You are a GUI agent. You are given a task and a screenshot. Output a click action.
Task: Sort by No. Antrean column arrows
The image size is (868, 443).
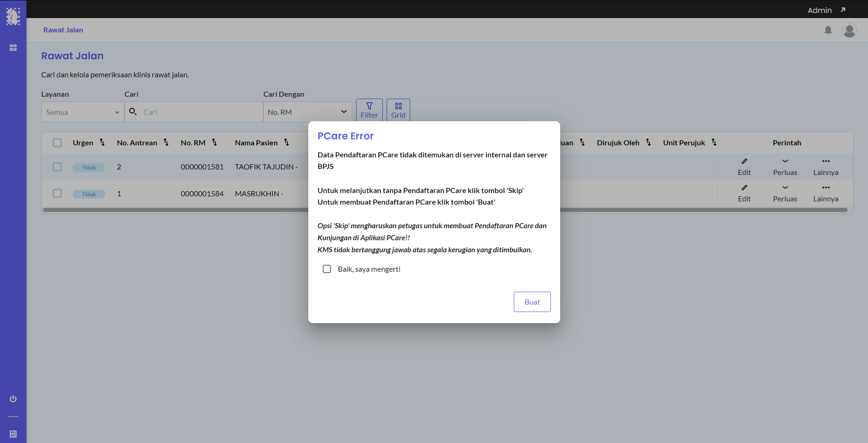pos(166,143)
